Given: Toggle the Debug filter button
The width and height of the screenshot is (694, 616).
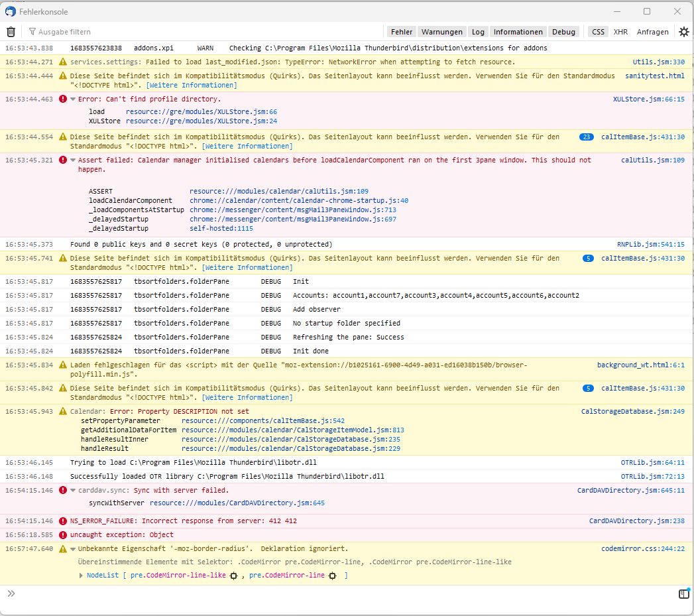Looking at the screenshot, I should pyautogui.click(x=563, y=32).
